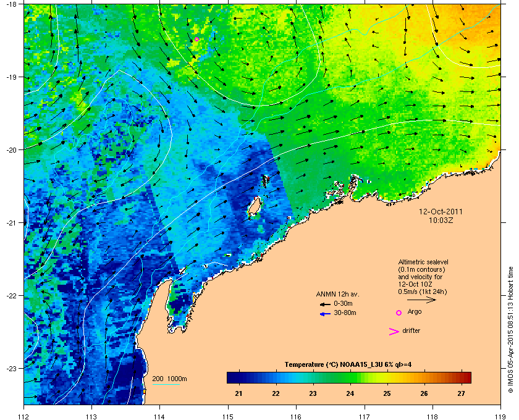Click the colorbar tick label 26
The height and width of the screenshot is (420, 519).
pos(424,393)
